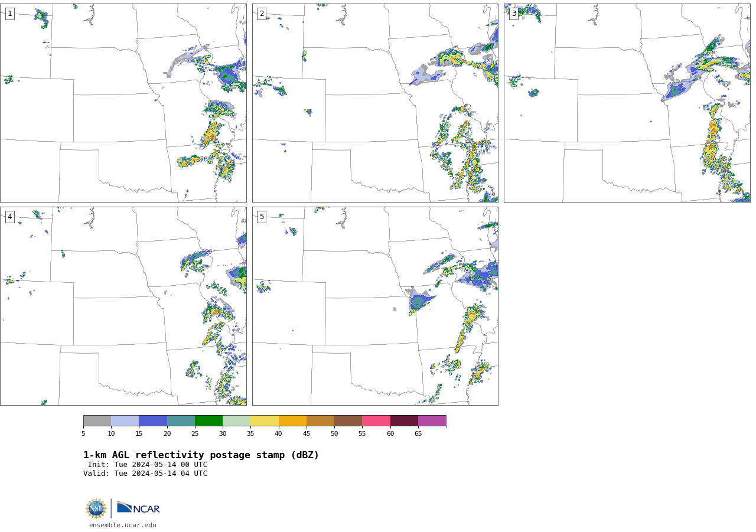
Task: Click the tan 45-50 dBZ swatch
Action: pos(320,420)
